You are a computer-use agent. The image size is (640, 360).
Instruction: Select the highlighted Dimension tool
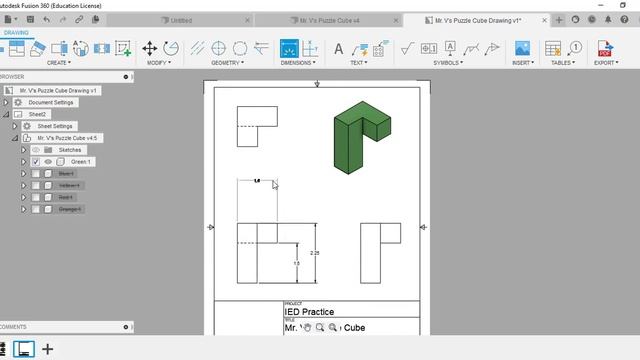[289, 49]
